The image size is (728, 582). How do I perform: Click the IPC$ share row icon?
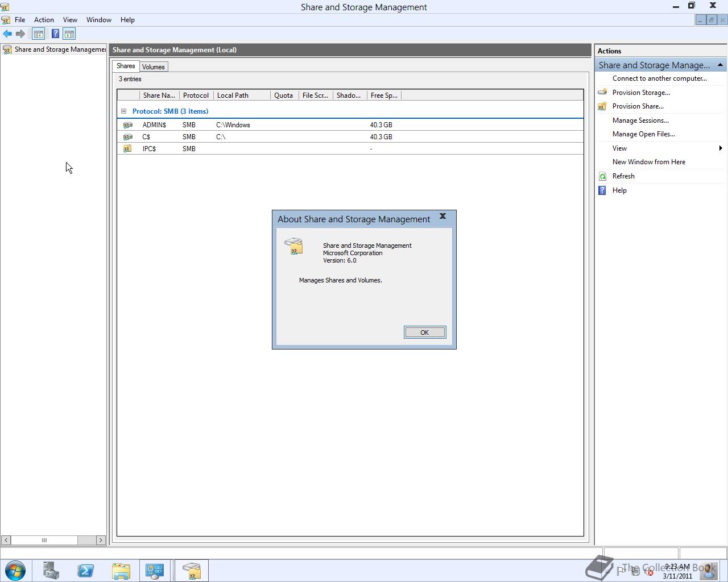point(128,149)
